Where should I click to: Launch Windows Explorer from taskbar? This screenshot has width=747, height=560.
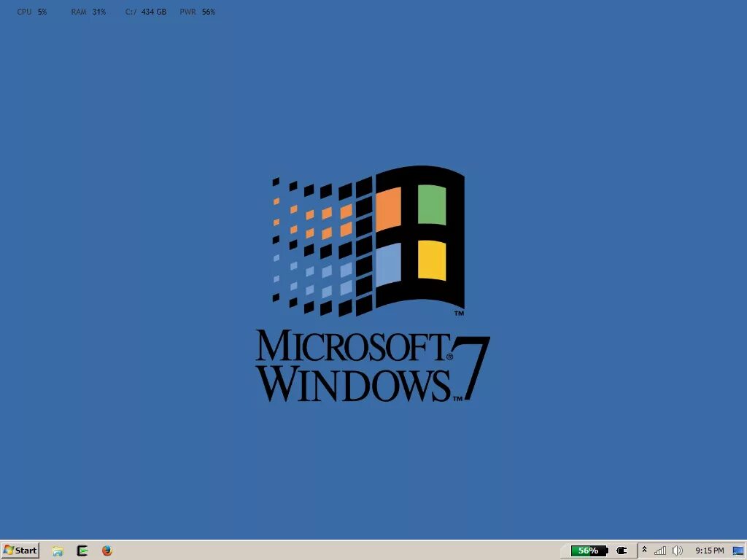58,551
